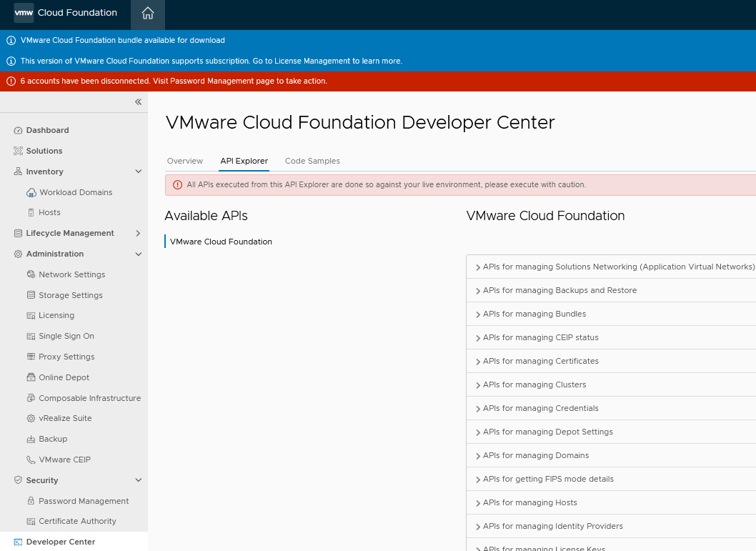This screenshot has width=756, height=551.
Task: Click the Composable Infrastructure icon
Action: [31, 398]
